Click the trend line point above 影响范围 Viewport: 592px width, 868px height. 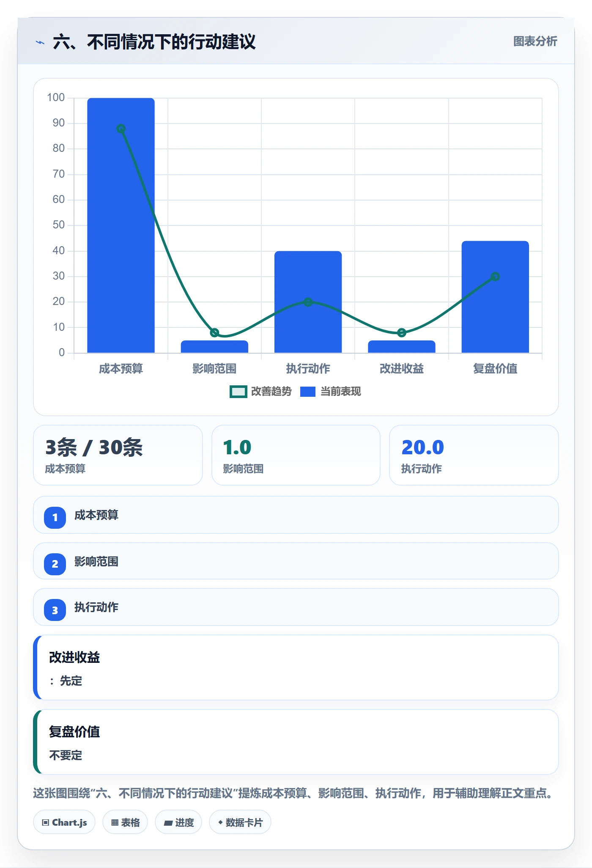coord(214,332)
